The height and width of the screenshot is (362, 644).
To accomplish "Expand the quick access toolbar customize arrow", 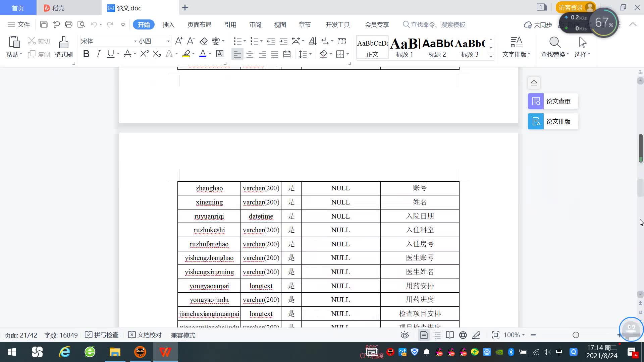I will coord(123,24).
